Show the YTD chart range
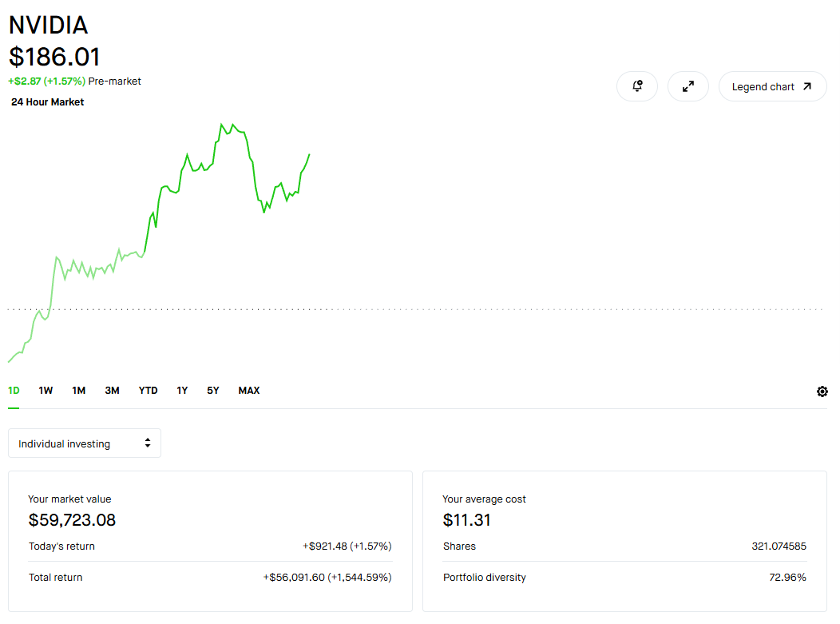Screen dimensions: 840x624 pyautogui.click(x=148, y=390)
